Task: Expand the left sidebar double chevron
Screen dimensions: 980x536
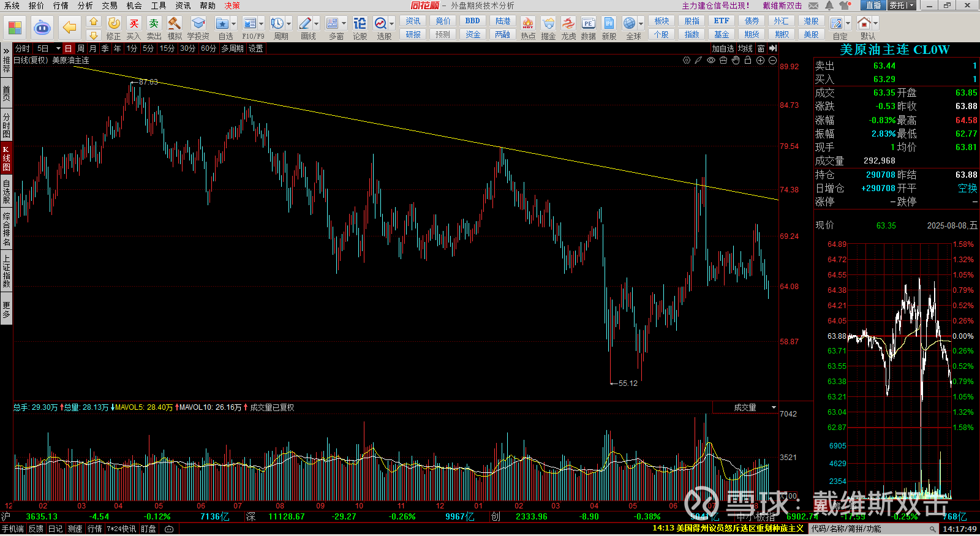Action: 6,51
